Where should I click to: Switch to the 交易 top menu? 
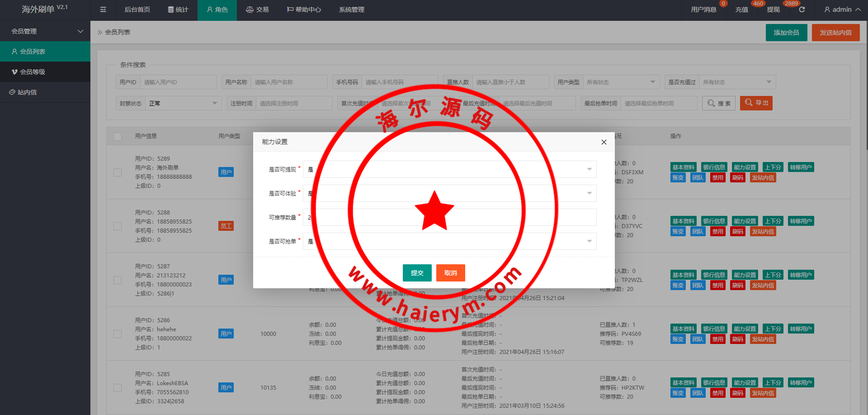click(257, 10)
